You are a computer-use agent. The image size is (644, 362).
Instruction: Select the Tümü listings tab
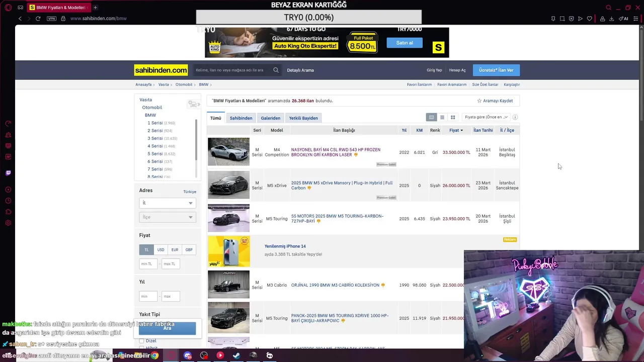(216, 118)
